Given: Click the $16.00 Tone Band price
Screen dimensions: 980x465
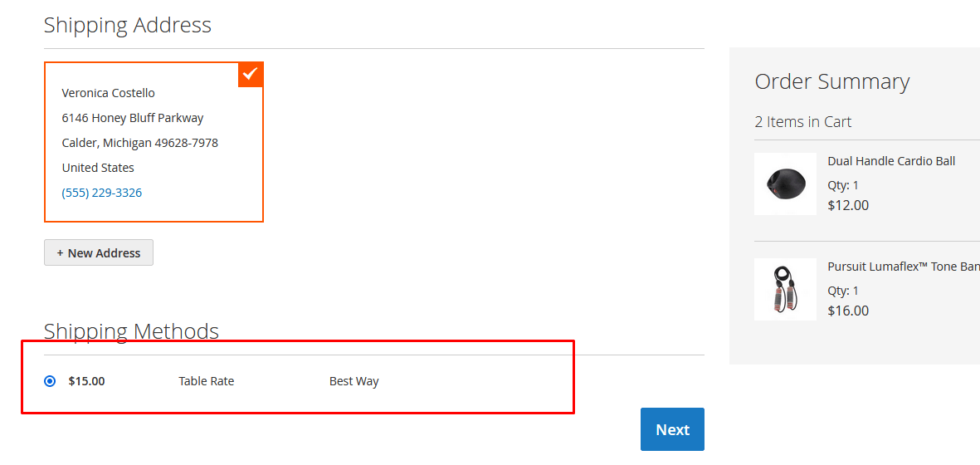Looking at the screenshot, I should [848, 311].
